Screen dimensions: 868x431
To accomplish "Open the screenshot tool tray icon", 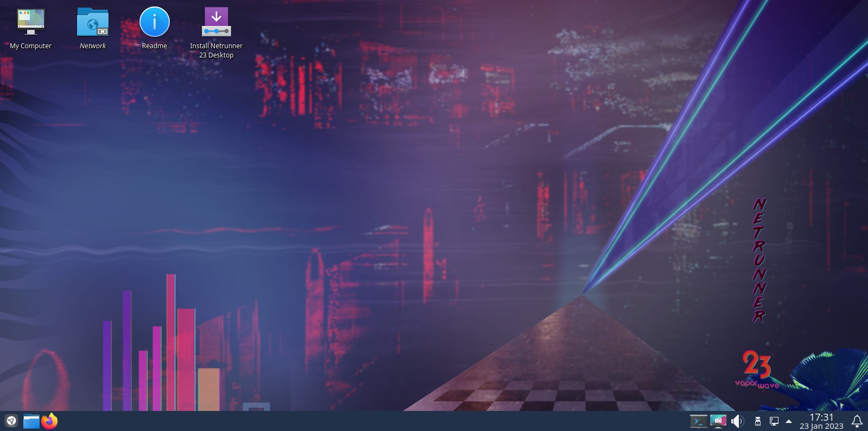I will click(718, 421).
